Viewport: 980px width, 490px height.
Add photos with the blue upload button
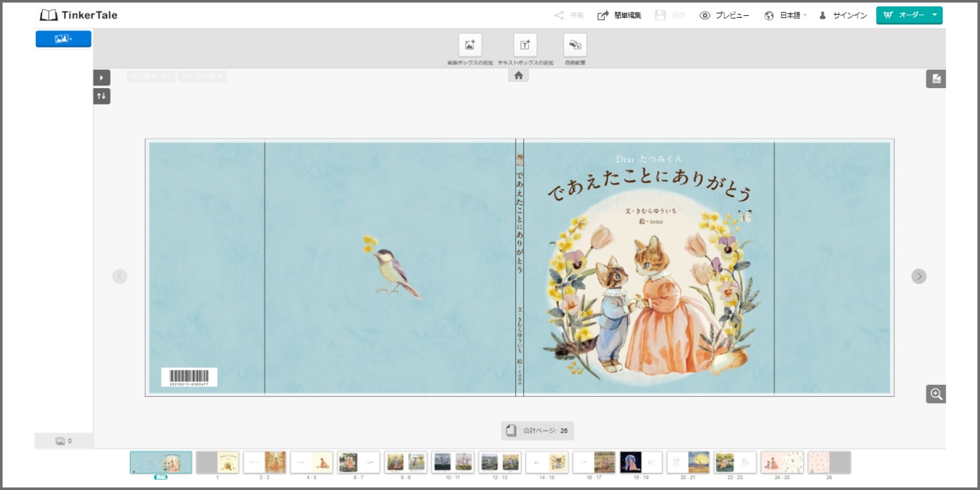[x=63, y=39]
